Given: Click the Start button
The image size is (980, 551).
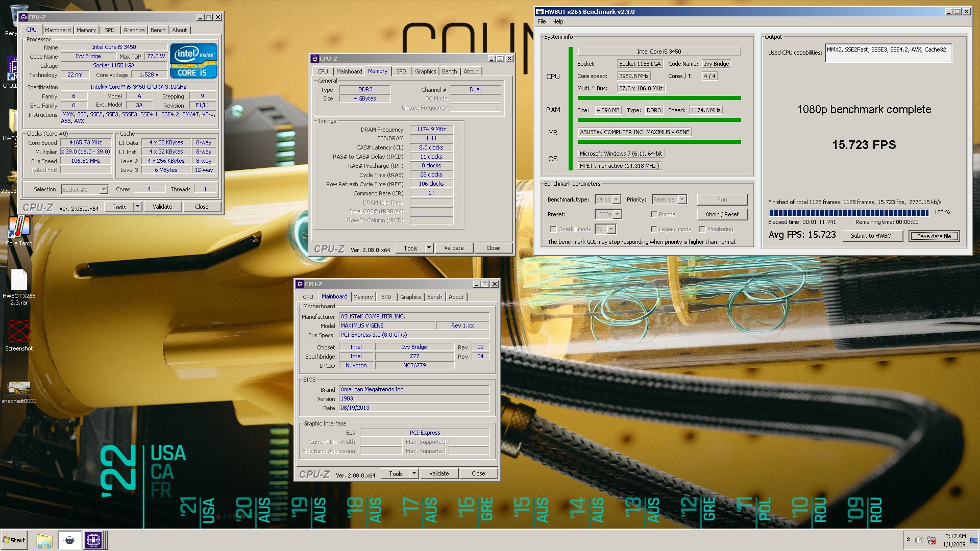Looking at the screenshot, I should [14, 540].
